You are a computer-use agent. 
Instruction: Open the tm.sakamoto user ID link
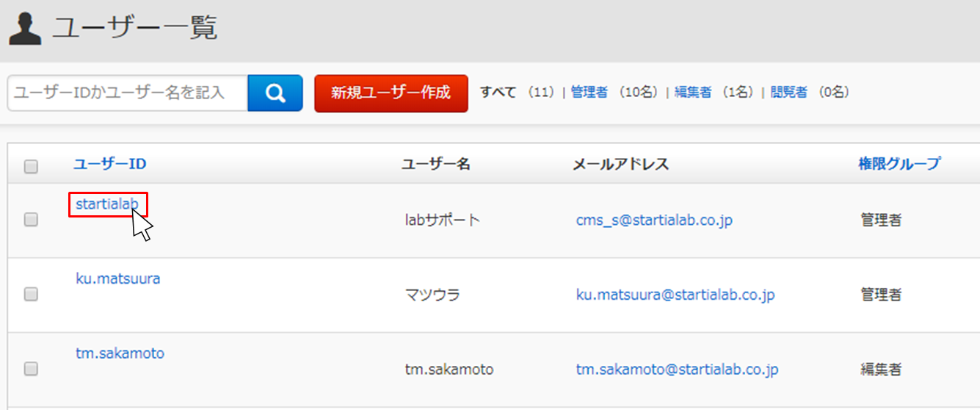[120, 353]
